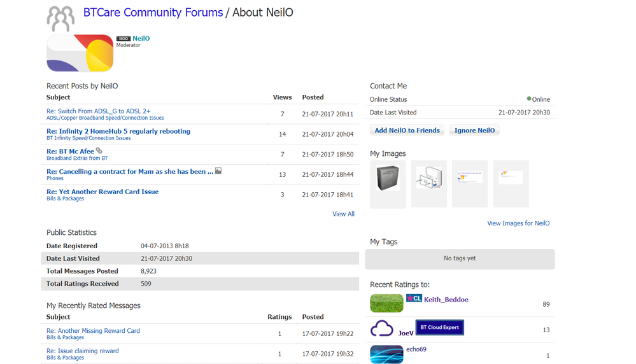Open the Phones board link
Image resolution: width=636 pixels, height=364 pixels.
(55, 178)
